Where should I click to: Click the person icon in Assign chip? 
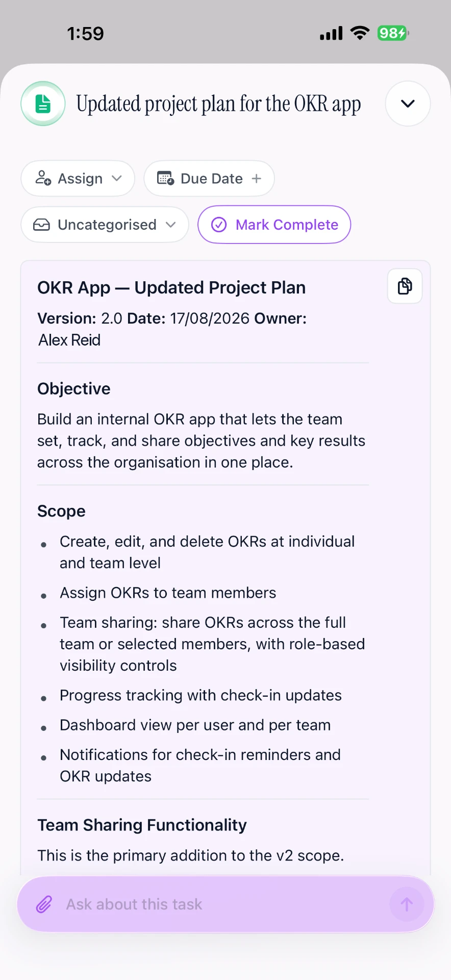[x=43, y=178]
